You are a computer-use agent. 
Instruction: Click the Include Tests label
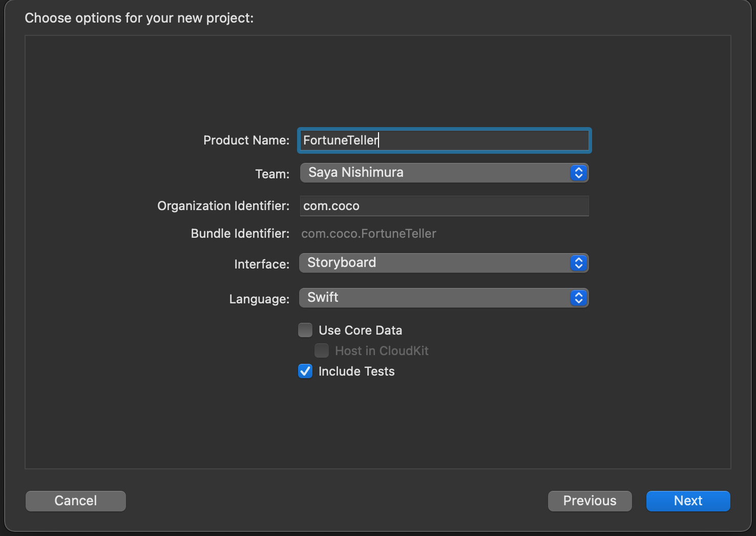pos(356,372)
